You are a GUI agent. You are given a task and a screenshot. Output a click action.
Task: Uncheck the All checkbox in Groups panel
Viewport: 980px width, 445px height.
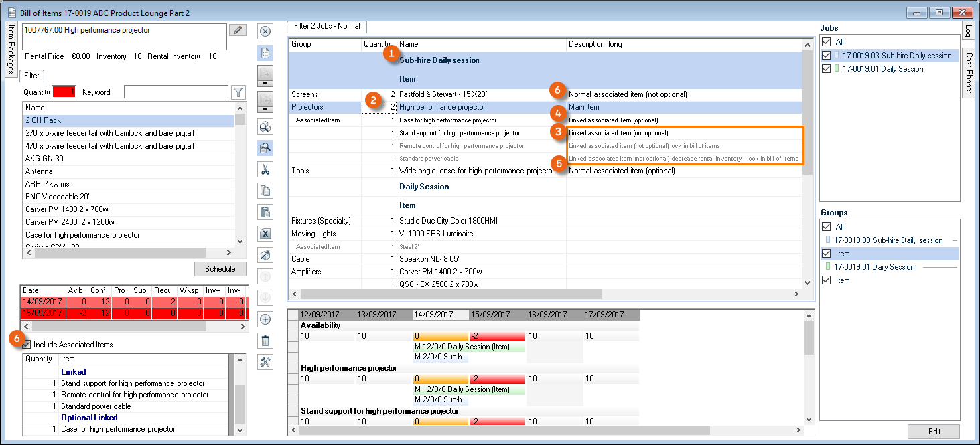click(827, 227)
